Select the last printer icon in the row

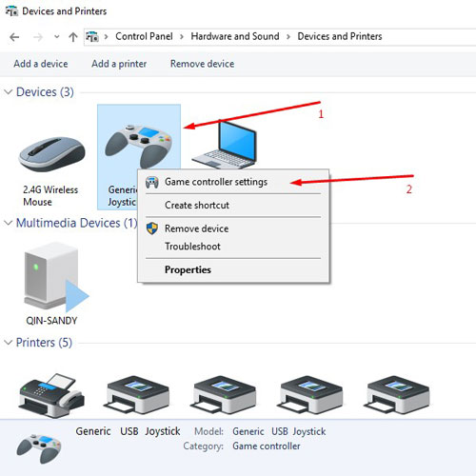397,395
